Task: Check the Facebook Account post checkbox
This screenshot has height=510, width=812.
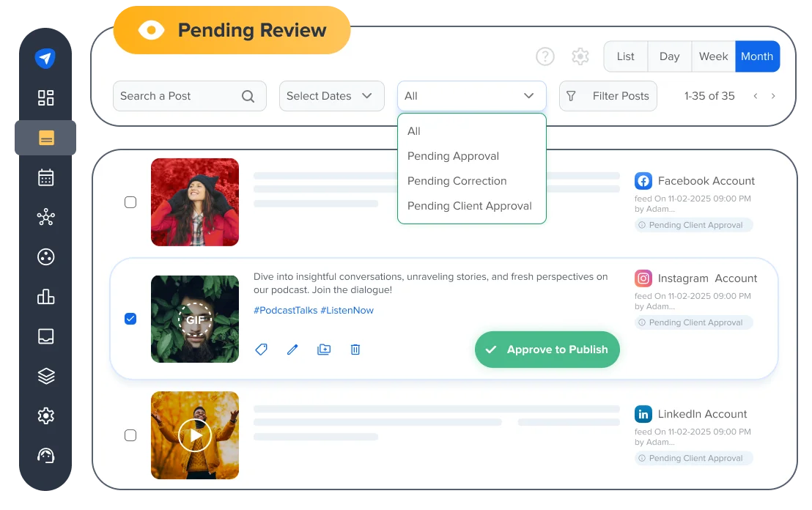Action: click(130, 202)
